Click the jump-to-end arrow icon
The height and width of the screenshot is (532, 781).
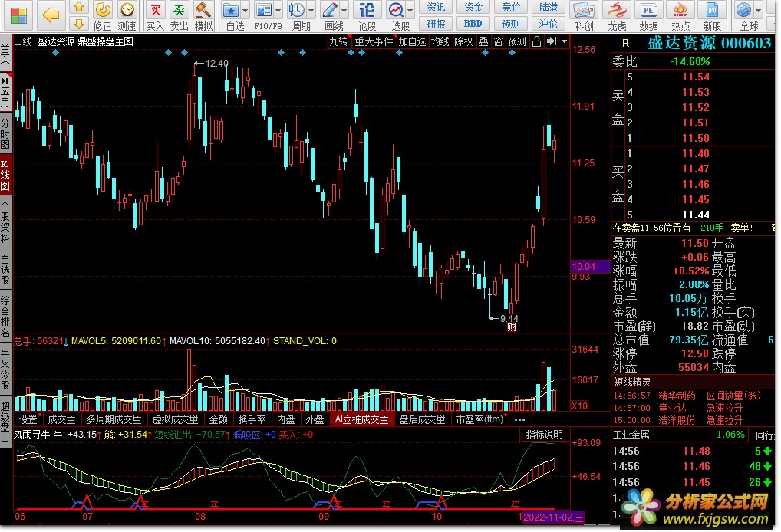pos(552,42)
